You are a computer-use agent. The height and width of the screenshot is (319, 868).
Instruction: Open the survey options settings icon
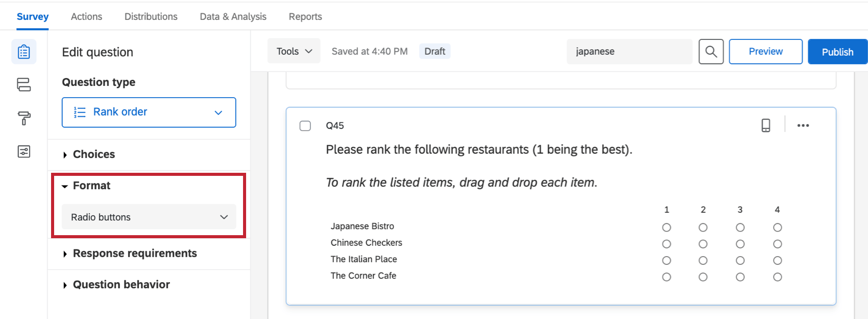23,151
